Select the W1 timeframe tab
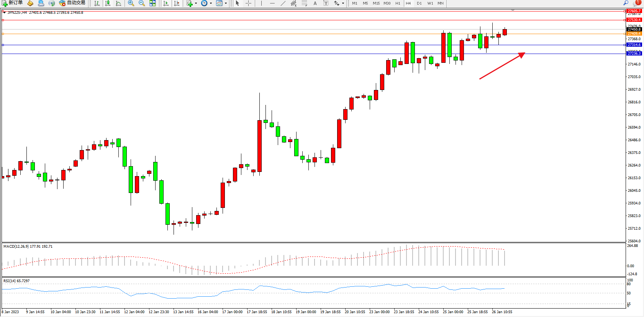 (x=430, y=3)
